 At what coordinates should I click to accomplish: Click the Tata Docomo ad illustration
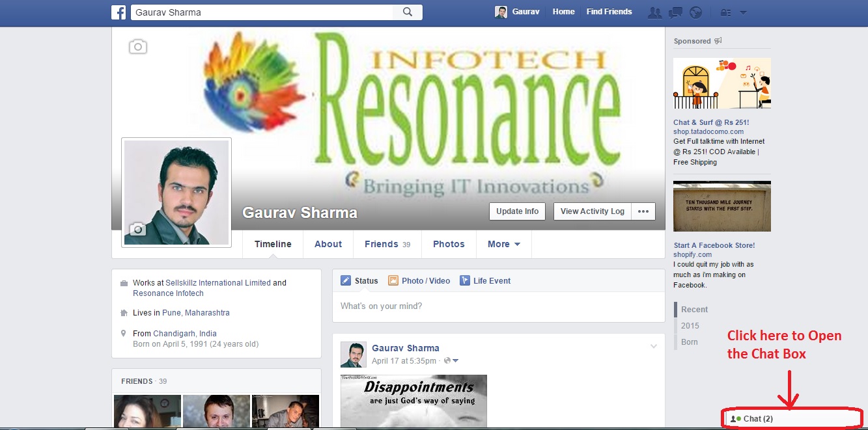coord(722,83)
